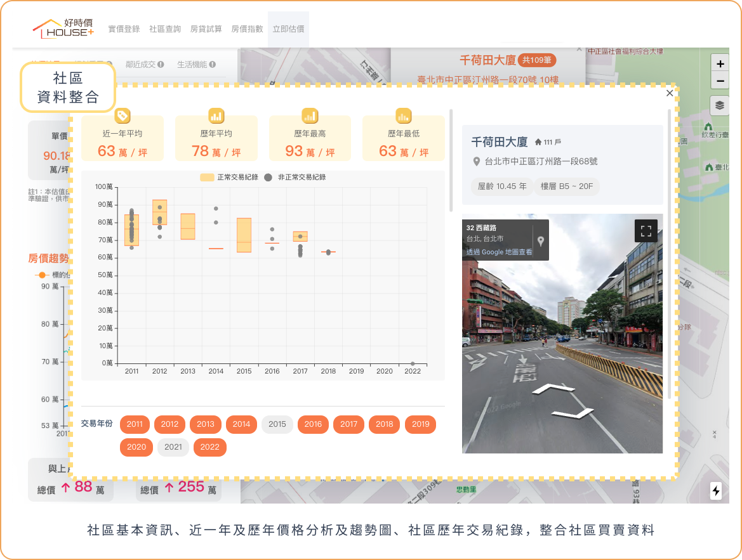Close the community data popup

670,93
